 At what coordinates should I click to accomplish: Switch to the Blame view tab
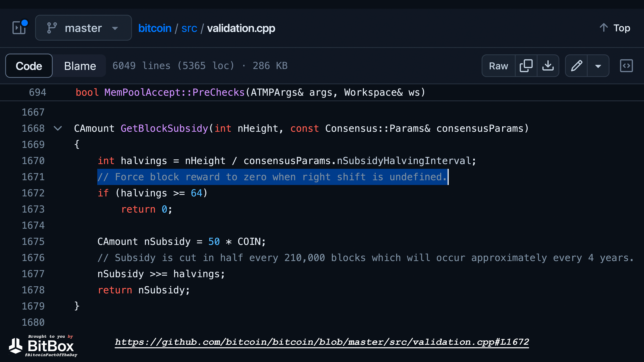pos(80,66)
